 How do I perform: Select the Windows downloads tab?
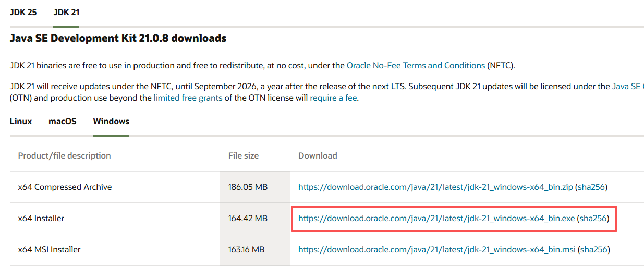click(x=111, y=121)
